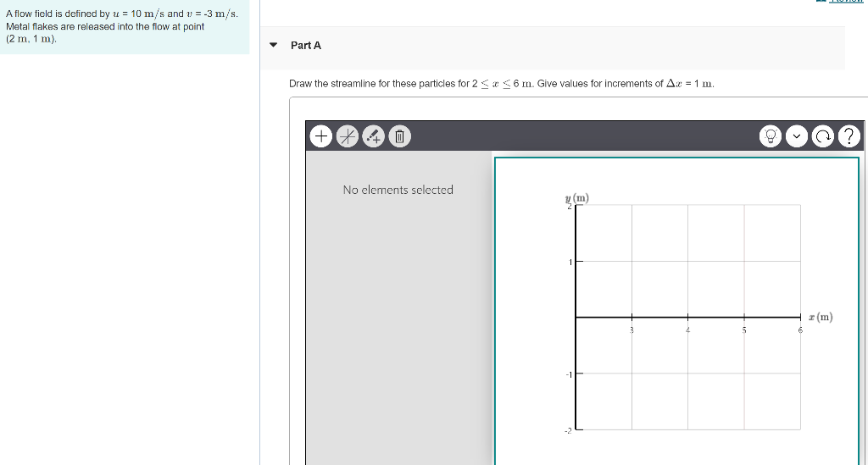Collapse the Part A section triangle
This screenshot has width=868, height=465.
point(273,46)
